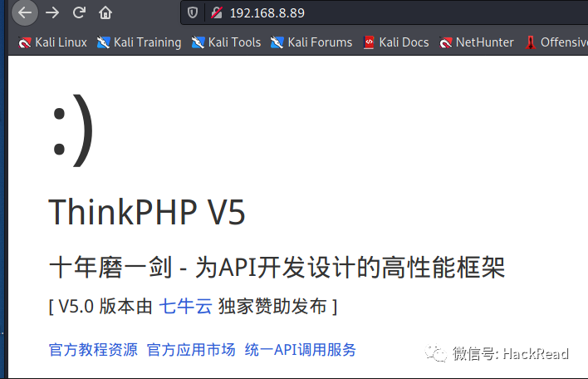Screen dimensions: 588x379
Task: Follow the 七牛云 sponsor link
Action: [186, 306]
